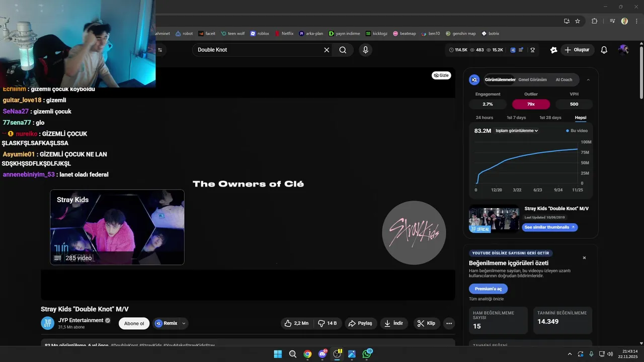The width and height of the screenshot is (644, 362).
Task: Click the Oluştur create button
Action: click(x=577, y=50)
